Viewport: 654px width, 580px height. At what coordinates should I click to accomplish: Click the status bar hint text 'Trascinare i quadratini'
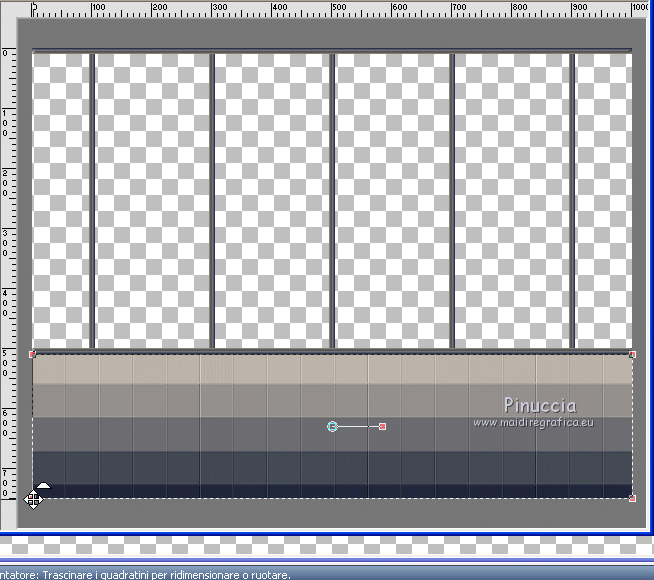pos(96,575)
